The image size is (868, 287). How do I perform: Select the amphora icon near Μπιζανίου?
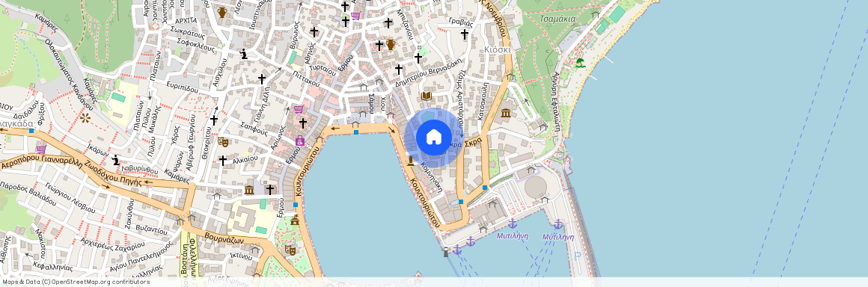point(391,44)
